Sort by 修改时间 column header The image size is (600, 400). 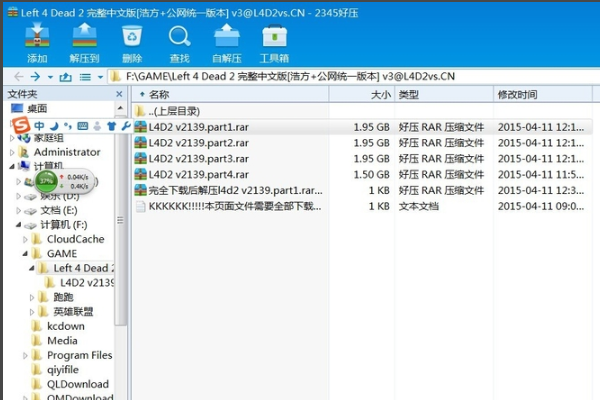tap(543, 94)
